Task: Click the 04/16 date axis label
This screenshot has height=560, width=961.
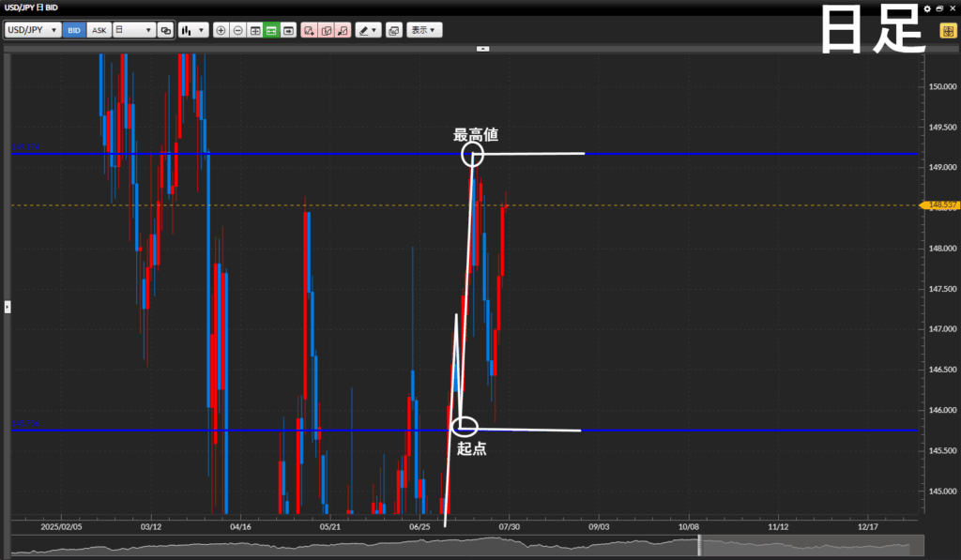Action: tap(240, 527)
